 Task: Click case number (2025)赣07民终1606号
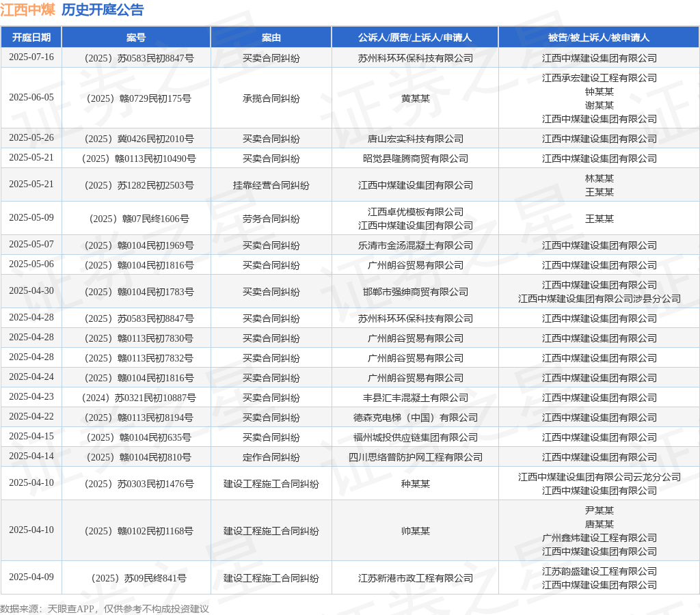pyautogui.click(x=139, y=219)
